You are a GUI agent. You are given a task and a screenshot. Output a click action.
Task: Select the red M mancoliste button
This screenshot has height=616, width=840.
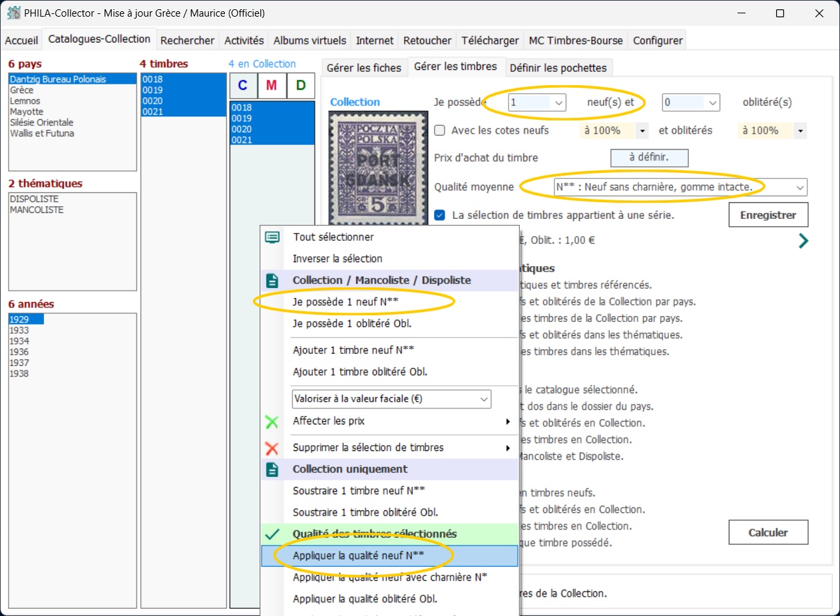click(272, 85)
